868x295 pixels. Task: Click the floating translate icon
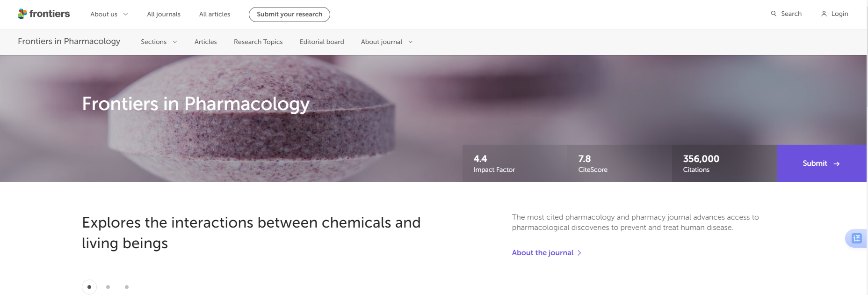[x=856, y=238]
